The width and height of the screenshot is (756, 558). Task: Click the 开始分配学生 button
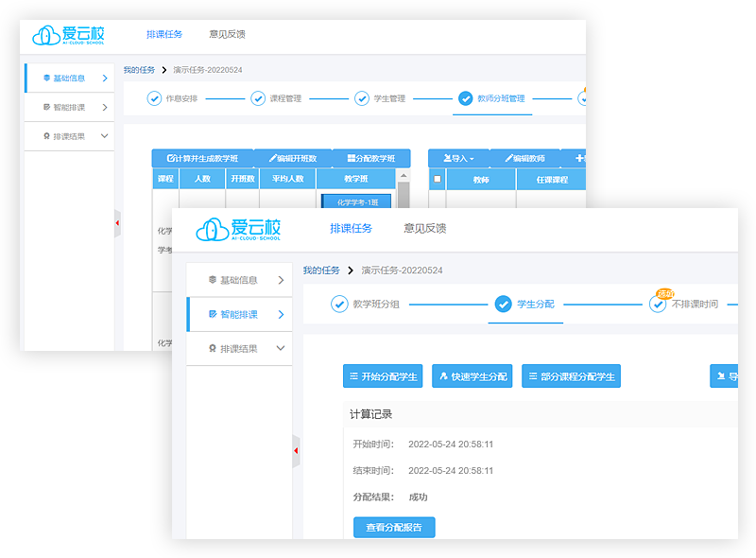[383, 376]
